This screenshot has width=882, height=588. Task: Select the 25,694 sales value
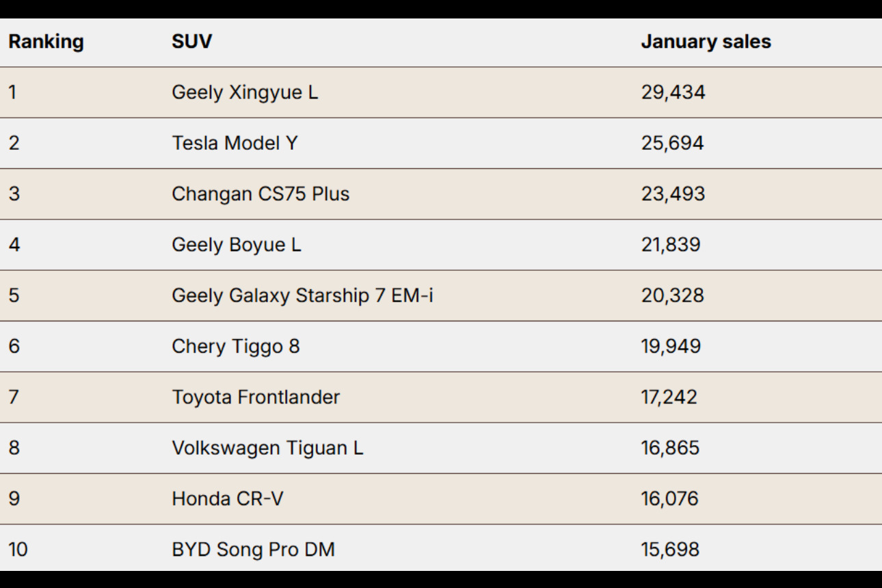click(x=672, y=143)
